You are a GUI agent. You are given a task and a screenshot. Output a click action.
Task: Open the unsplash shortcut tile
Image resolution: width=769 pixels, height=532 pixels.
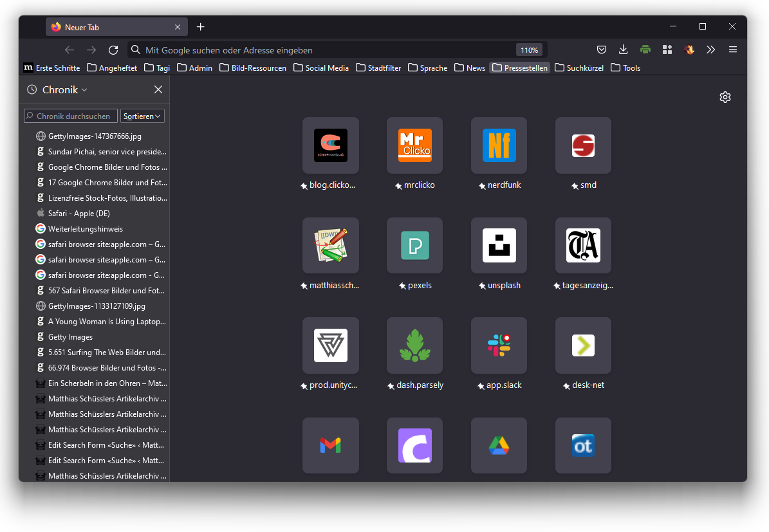click(499, 246)
